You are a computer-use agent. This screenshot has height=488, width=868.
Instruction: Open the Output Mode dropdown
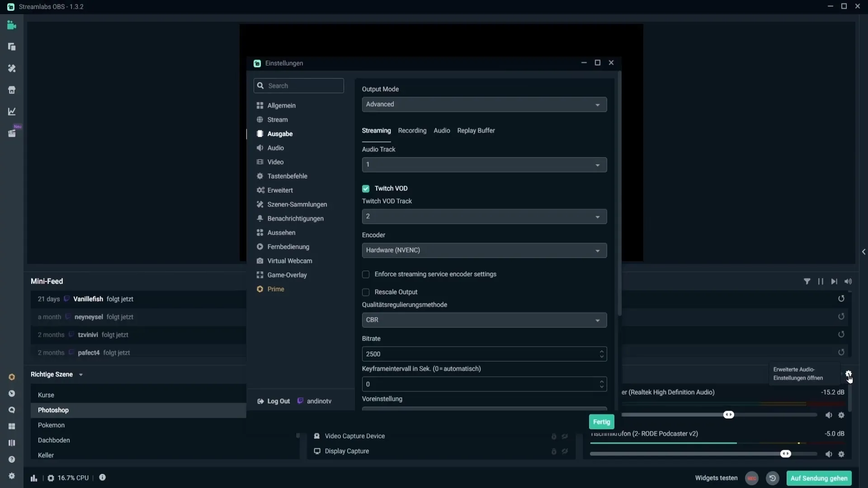(x=484, y=104)
